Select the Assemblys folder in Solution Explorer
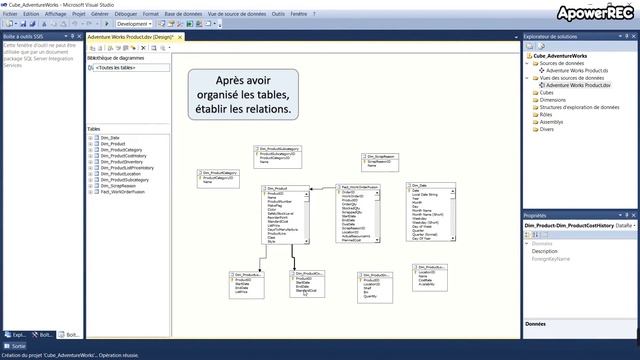Image resolution: width=640 pixels, height=360 pixels. pos(551,122)
